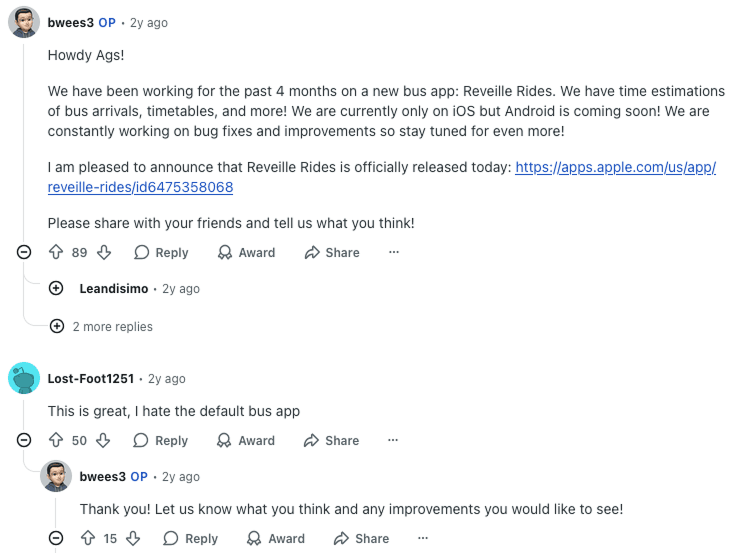Downvote the bwees3 announcement post with 89 votes
Image resolution: width=742 pixels, height=553 pixels.
point(104,253)
